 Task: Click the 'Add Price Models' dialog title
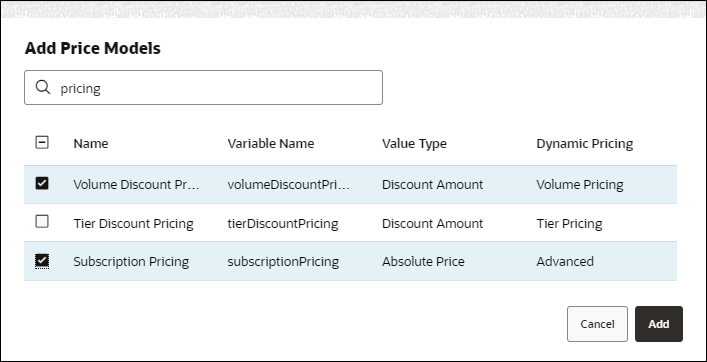click(x=92, y=48)
